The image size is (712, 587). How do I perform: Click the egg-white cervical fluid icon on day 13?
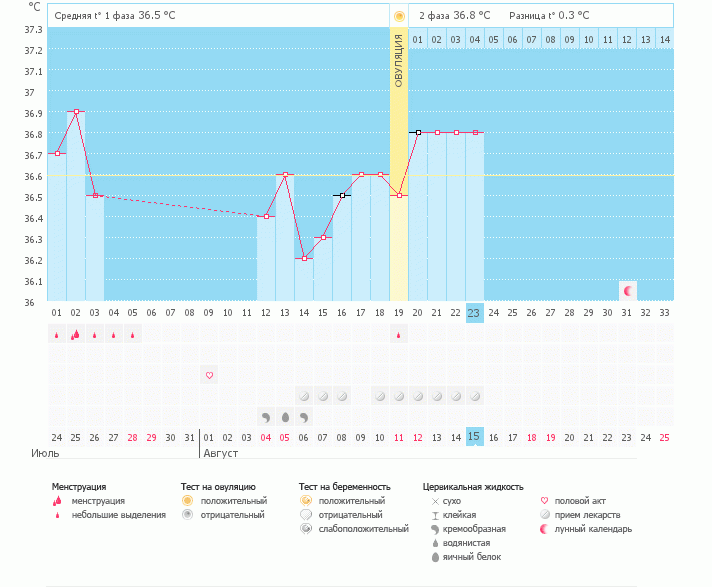(285, 416)
